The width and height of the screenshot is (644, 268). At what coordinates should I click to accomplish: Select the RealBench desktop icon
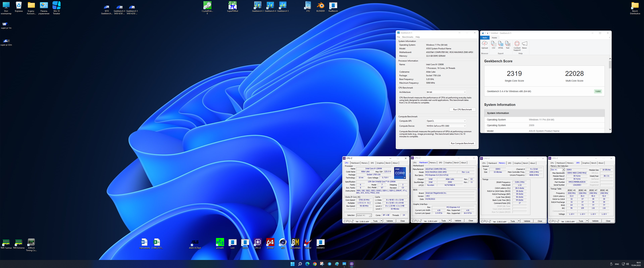coord(333,7)
